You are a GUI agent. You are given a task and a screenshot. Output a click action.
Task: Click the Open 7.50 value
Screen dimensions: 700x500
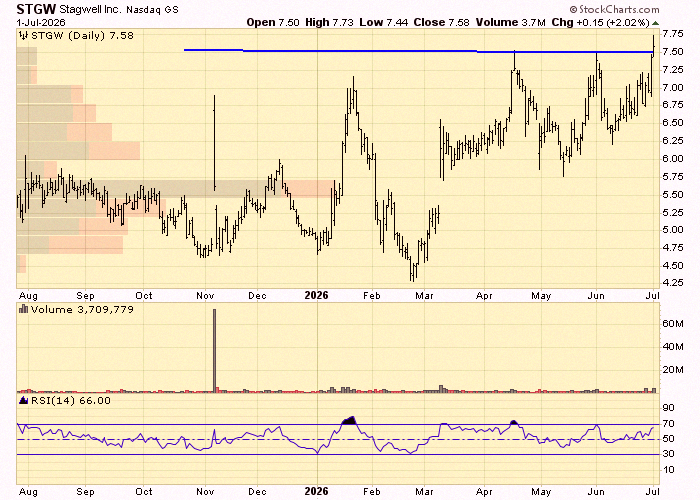click(273, 22)
